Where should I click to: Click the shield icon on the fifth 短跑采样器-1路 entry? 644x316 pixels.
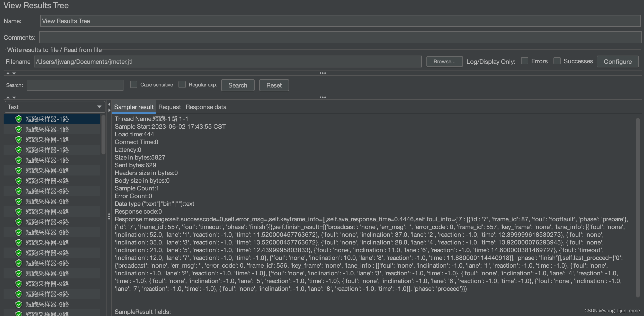19,160
